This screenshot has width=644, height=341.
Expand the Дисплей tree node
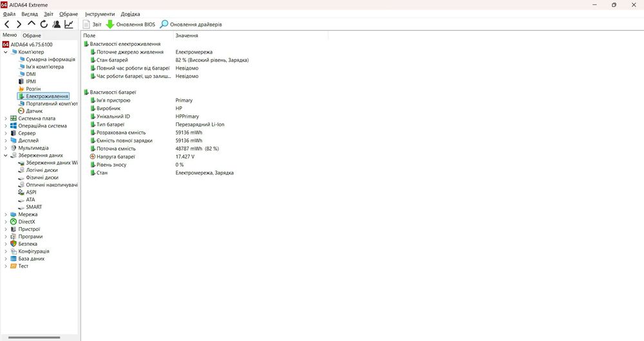click(6, 141)
